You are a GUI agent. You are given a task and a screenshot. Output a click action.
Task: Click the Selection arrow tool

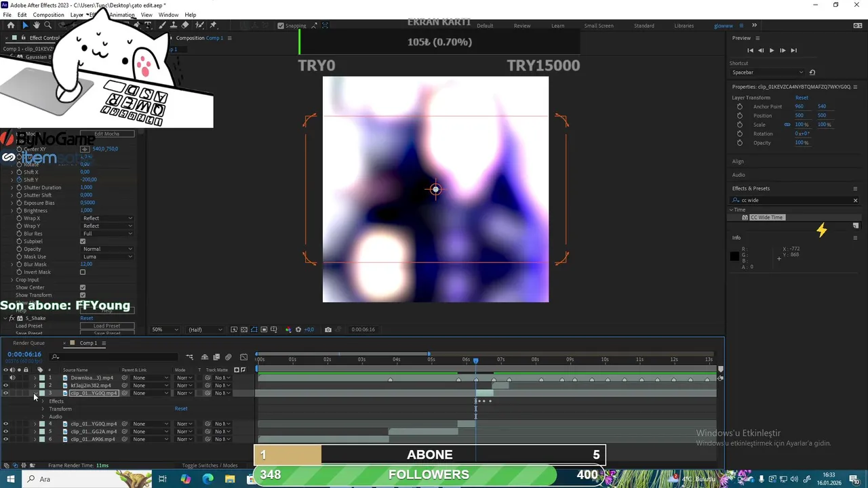pos(24,25)
